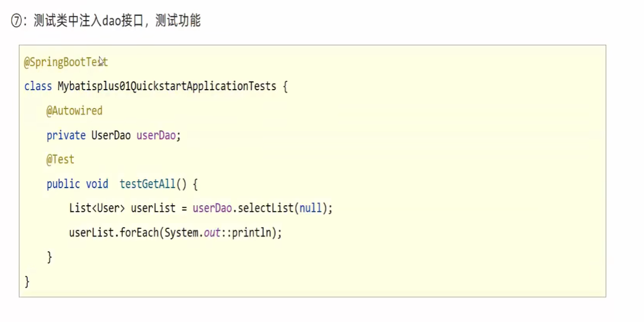Click the @SpringBootTest annotation
Screen dimensions: 644x322
pyautogui.click(x=66, y=62)
